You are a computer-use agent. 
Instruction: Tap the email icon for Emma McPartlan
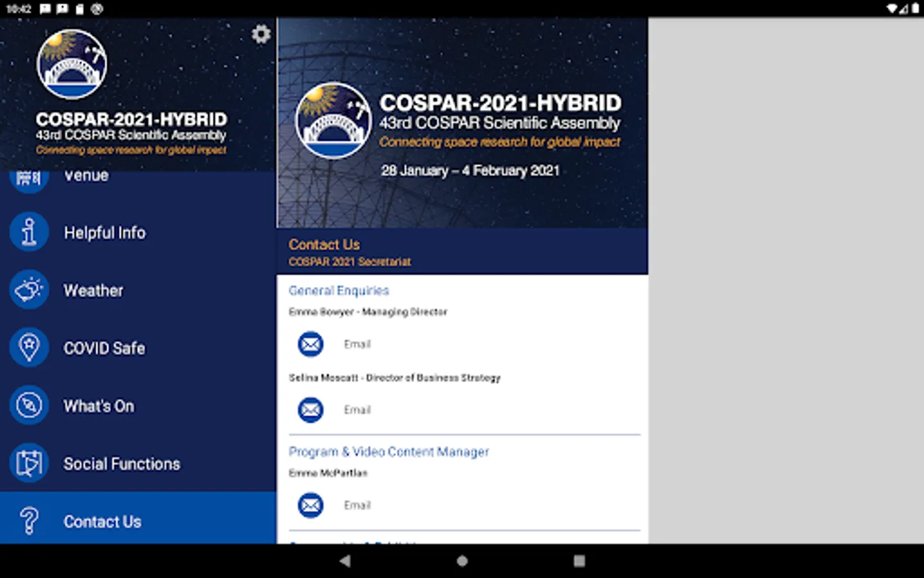(x=311, y=505)
